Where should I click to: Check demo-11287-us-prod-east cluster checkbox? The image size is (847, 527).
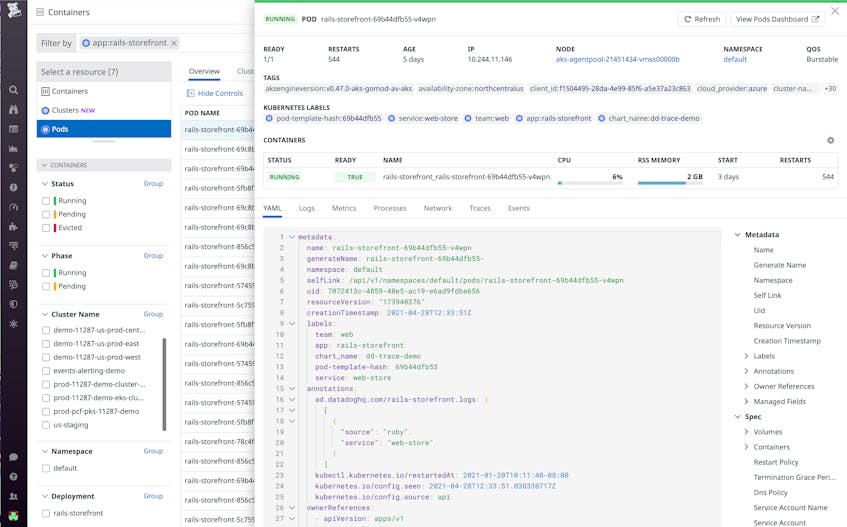point(46,343)
